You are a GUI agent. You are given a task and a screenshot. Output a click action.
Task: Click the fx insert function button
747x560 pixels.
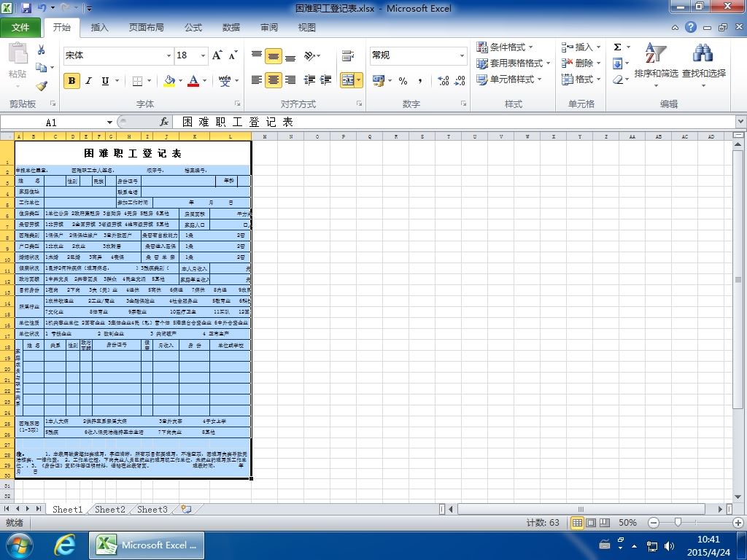point(164,122)
